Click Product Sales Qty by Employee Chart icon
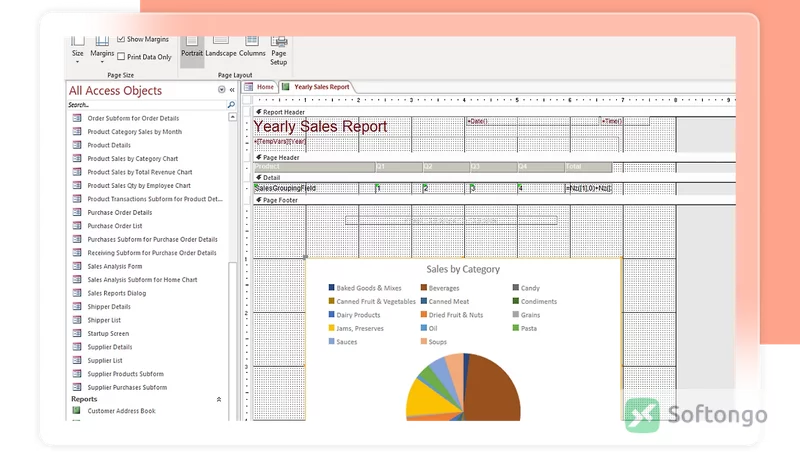This screenshot has height=456, width=800. tap(77, 185)
